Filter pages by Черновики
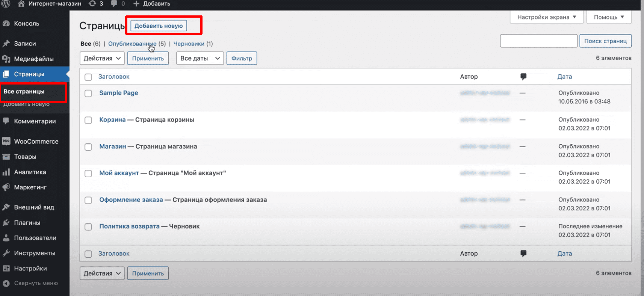The image size is (644, 296). tap(189, 44)
